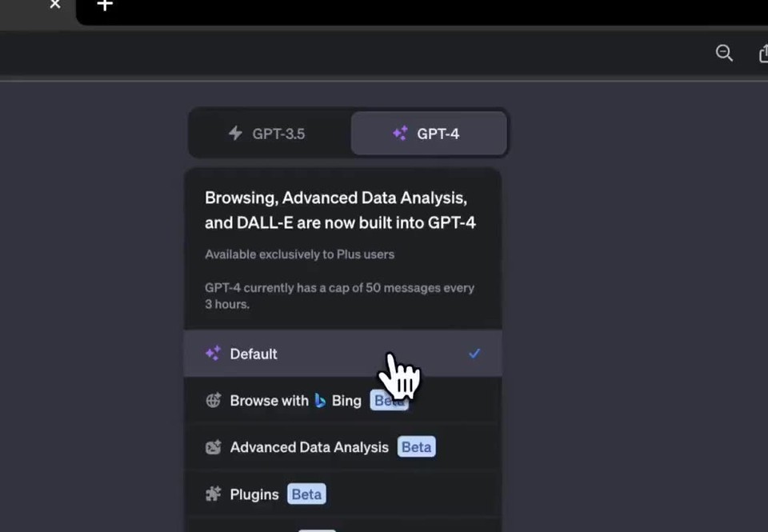
Task: Click the share icon in the toolbar
Action: tap(763, 53)
